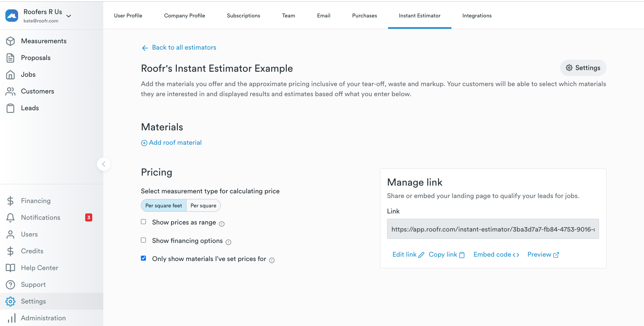Expand the Roofers R Us account dropdown
Image resolution: width=644 pixels, height=326 pixels.
point(69,16)
